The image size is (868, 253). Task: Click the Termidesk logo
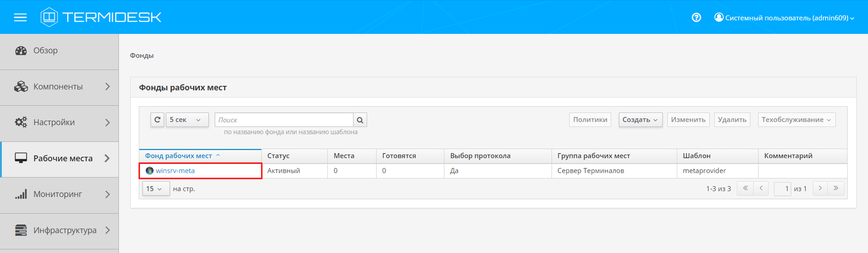tap(101, 17)
